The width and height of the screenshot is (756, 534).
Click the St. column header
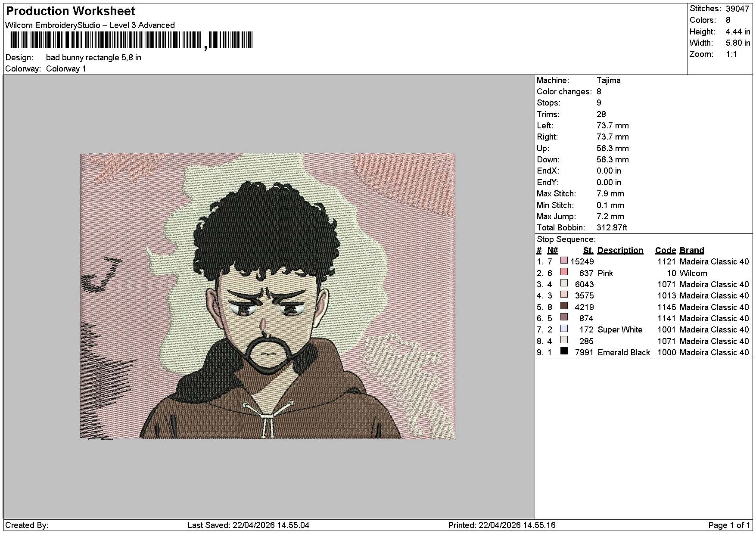588,250
